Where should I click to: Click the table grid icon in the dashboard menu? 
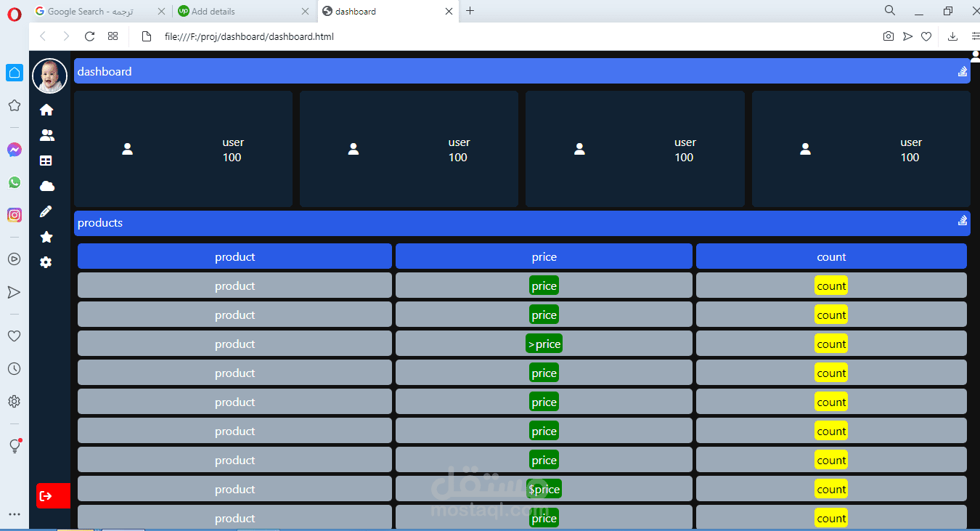pos(46,160)
